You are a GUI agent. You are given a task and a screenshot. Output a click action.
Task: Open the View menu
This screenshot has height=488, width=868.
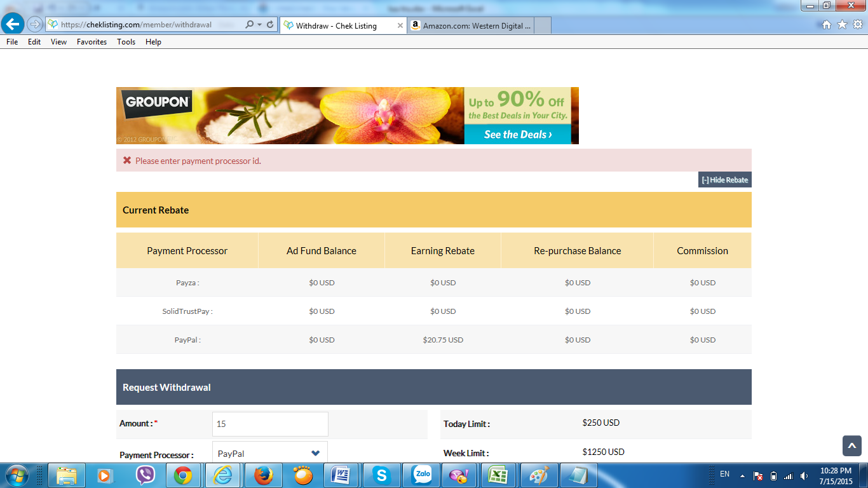[58, 42]
